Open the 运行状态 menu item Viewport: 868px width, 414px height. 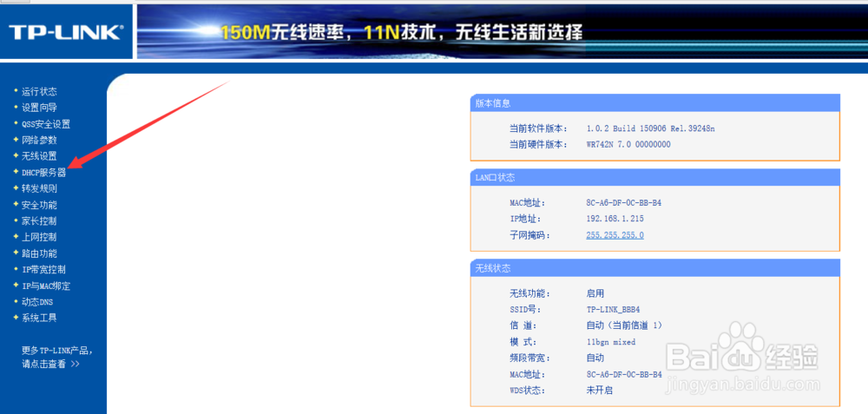39,91
